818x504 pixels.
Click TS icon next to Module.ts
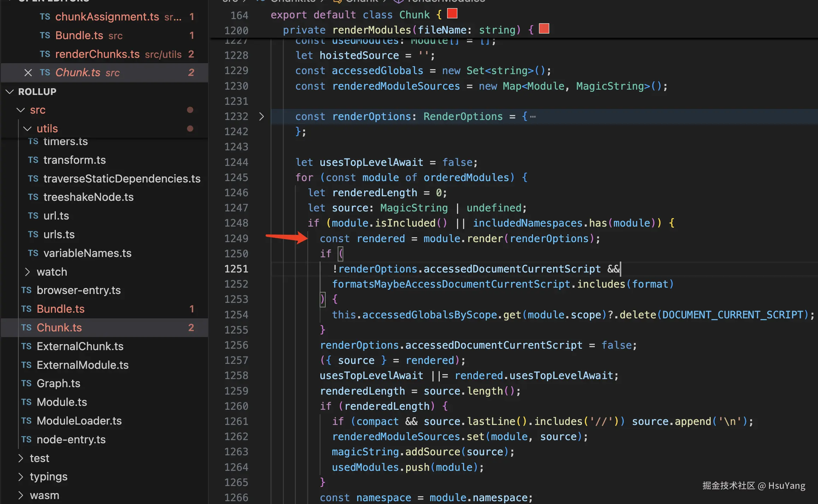26,402
